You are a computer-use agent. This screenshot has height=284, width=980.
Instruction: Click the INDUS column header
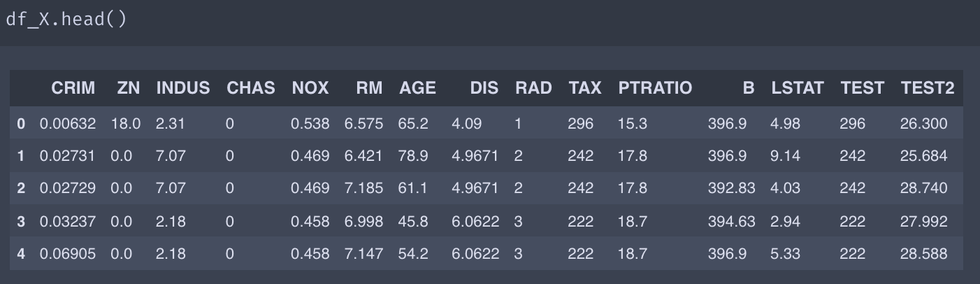(x=182, y=88)
